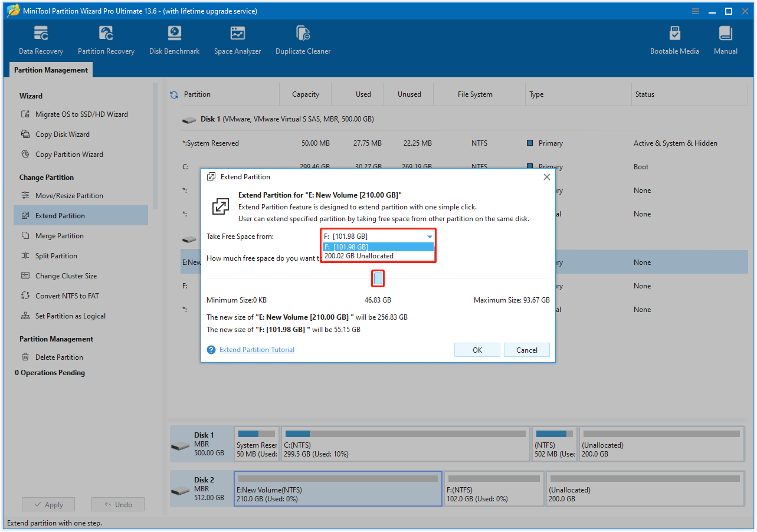The height and width of the screenshot is (532, 757).
Task: Open the Data Recovery tool
Action: pos(41,40)
